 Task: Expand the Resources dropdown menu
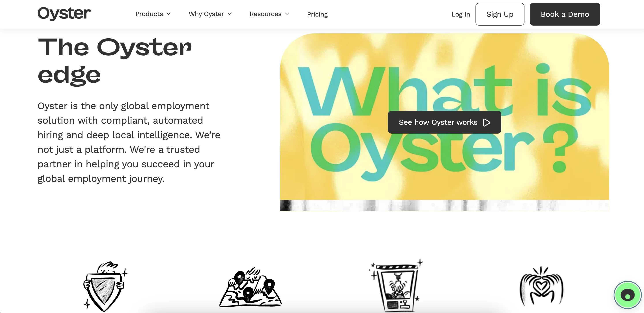click(270, 13)
